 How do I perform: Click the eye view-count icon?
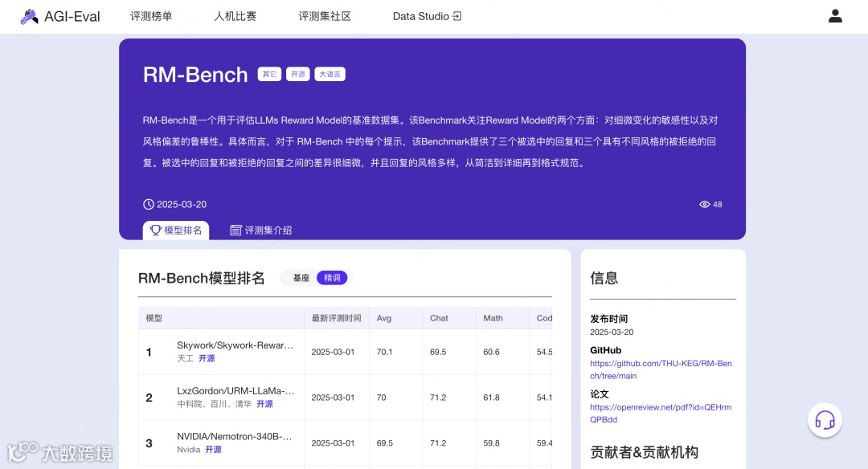[704, 204]
